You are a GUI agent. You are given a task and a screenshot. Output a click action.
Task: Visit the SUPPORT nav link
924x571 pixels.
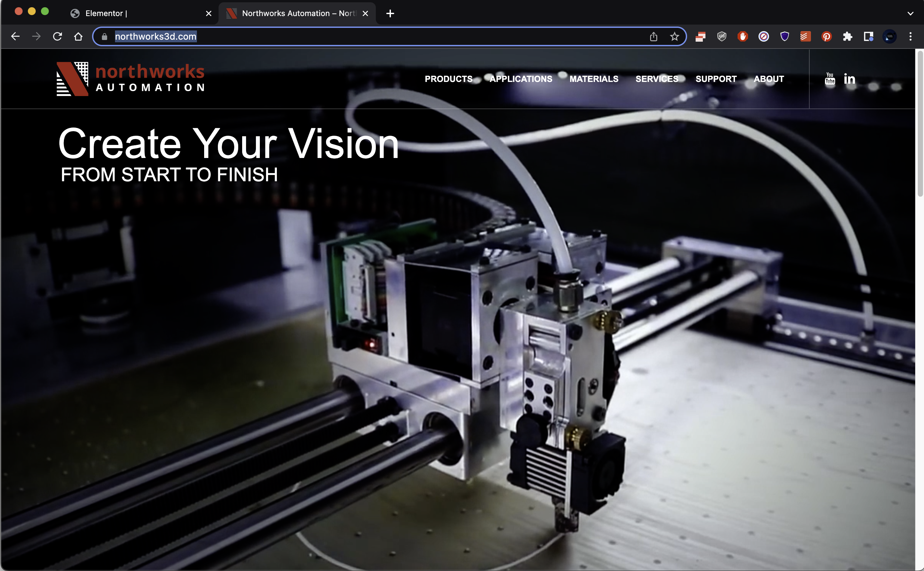(x=716, y=79)
